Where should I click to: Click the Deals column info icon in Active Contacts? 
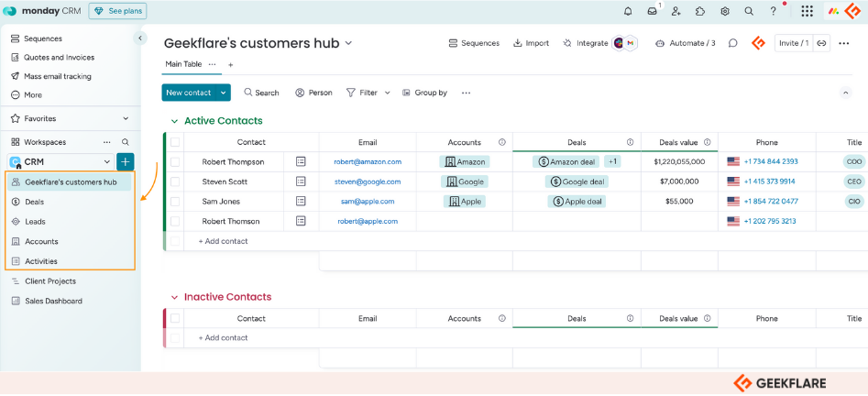coord(630,142)
